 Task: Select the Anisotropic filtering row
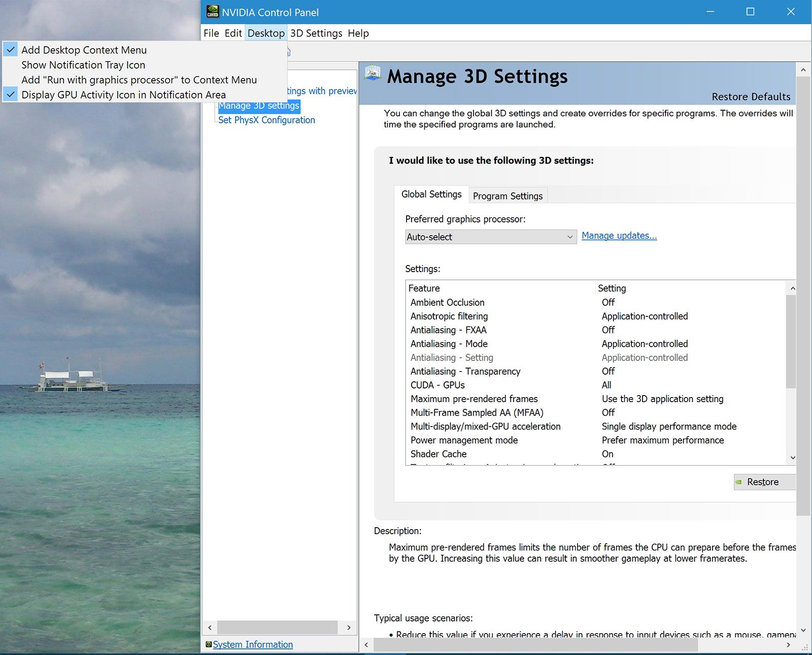point(597,316)
